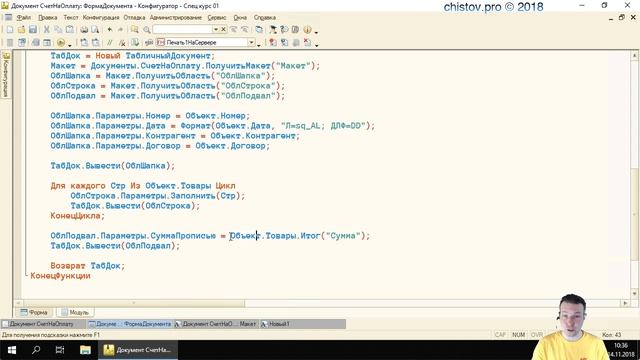Open the Сервис menu
The width and height of the screenshot is (640, 360).
(217, 18)
